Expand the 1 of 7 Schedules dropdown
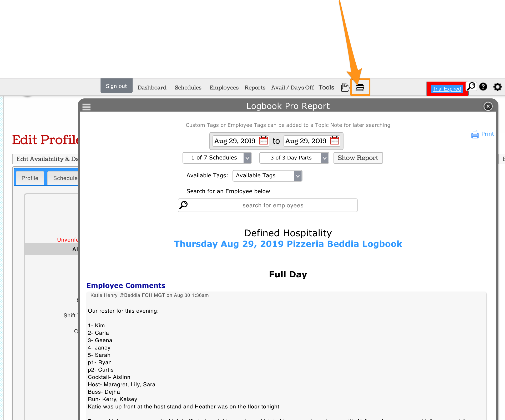 [217, 158]
